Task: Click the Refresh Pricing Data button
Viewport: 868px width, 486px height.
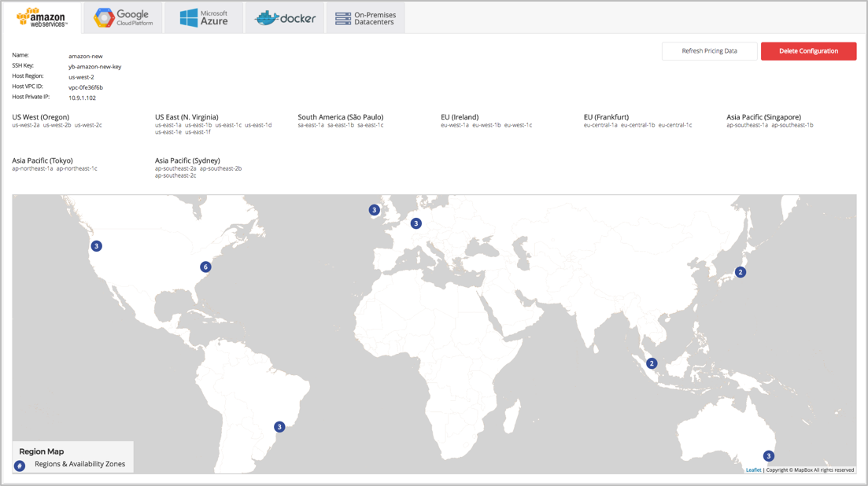Action: tap(708, 50)
